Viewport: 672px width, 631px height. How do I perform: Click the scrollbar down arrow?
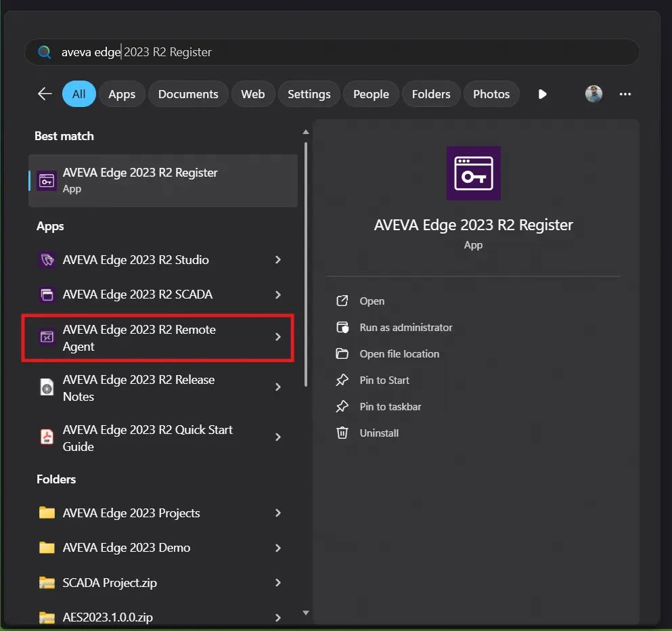pyautogui.click(x=305, y=612)
